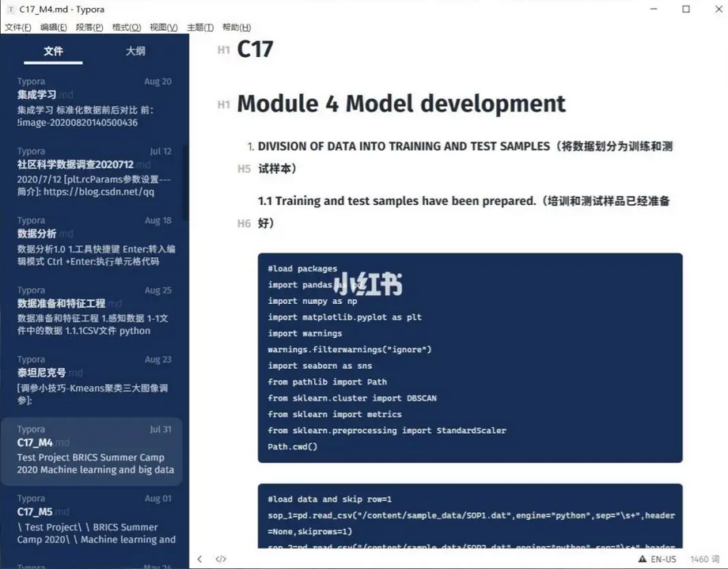Screen dimensions: 728x569
Task: Open the 帮助(H) menu
Action: (237, 28)
